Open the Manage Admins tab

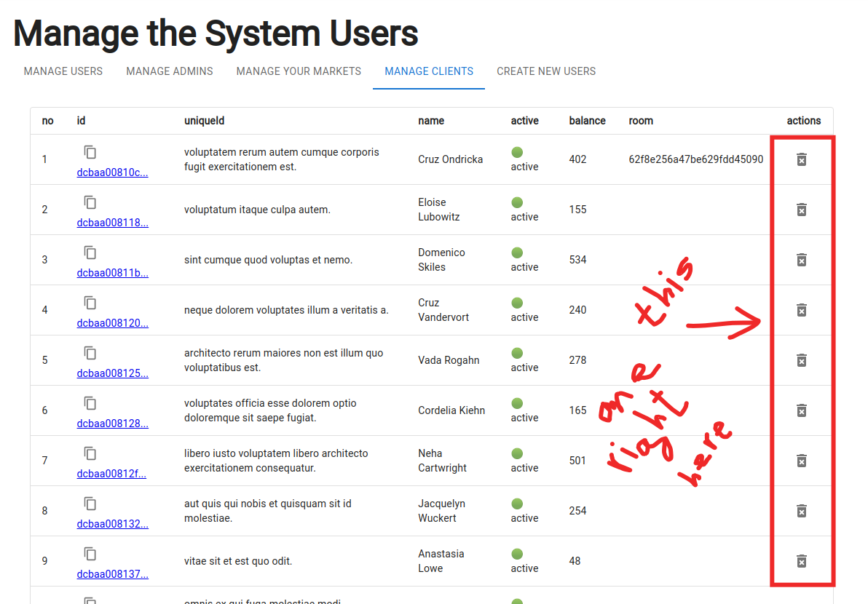[170, 71]
